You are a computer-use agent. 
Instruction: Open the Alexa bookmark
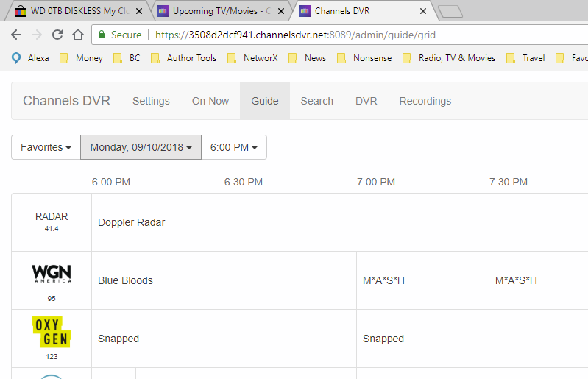click(32, 58)
